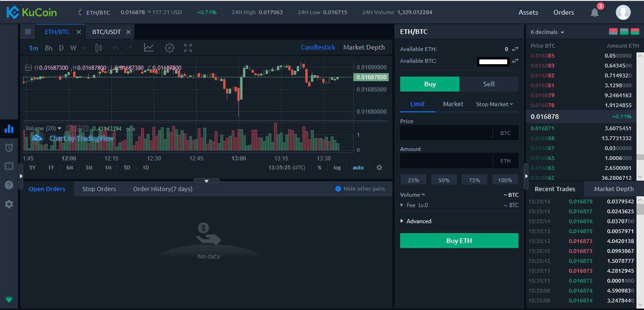Set amount to 25%
This screenshot has width=644, height=310.
coord(413,180)
